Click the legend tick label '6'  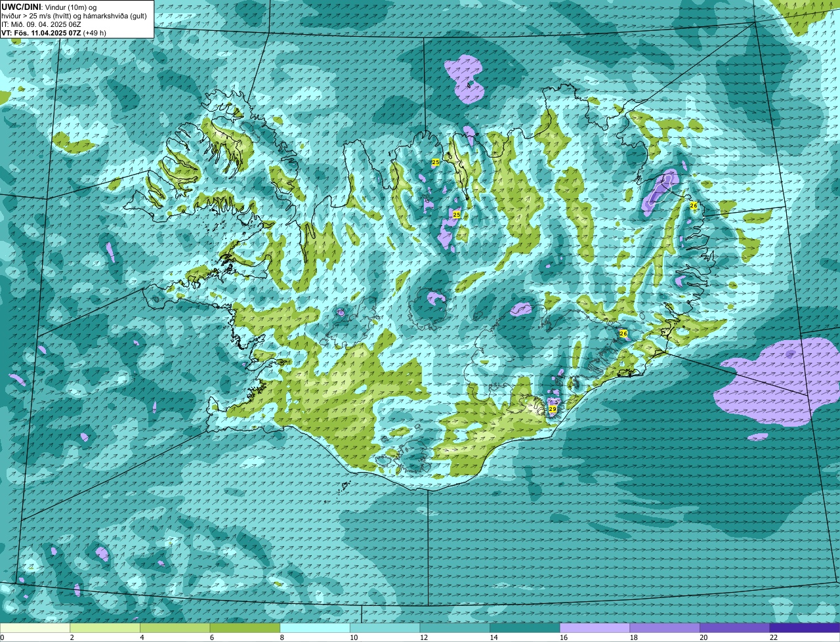click(211, 637)
